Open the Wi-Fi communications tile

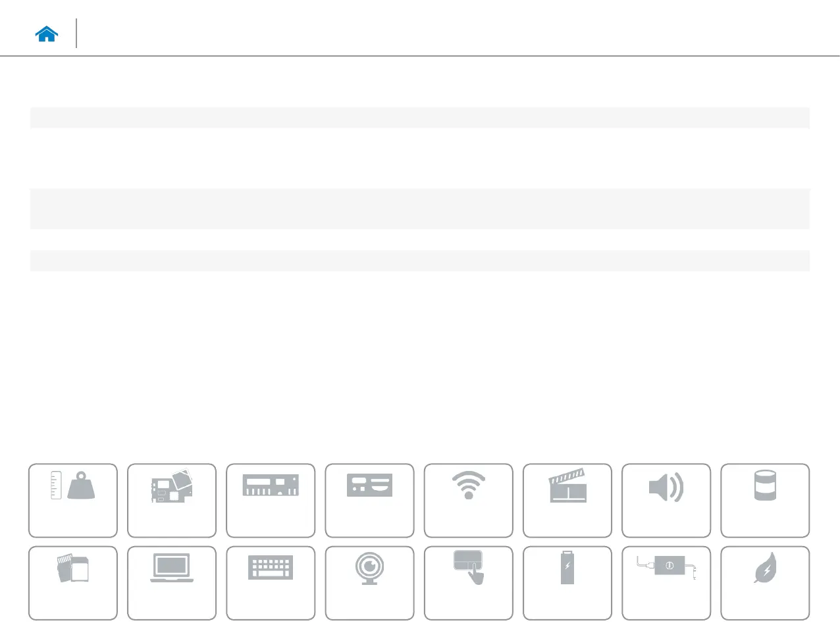pos(468,501)
